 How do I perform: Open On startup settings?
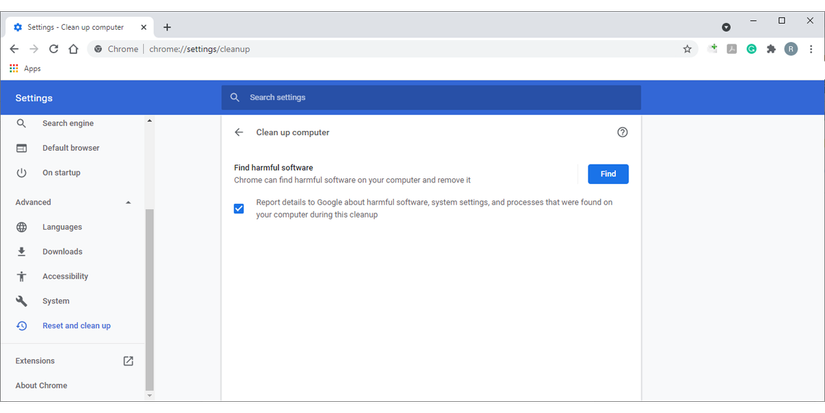[61, 173]
